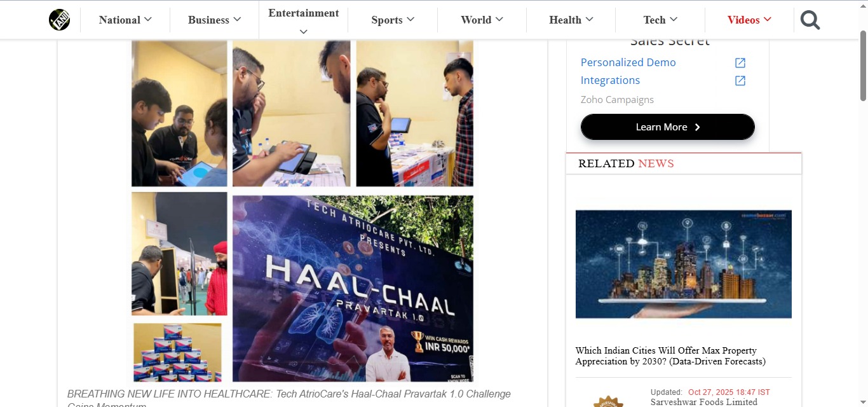Viewport: 868px width, 407px height.
Task: Expand the Business dropdown chevron
Action: [237, 19]
